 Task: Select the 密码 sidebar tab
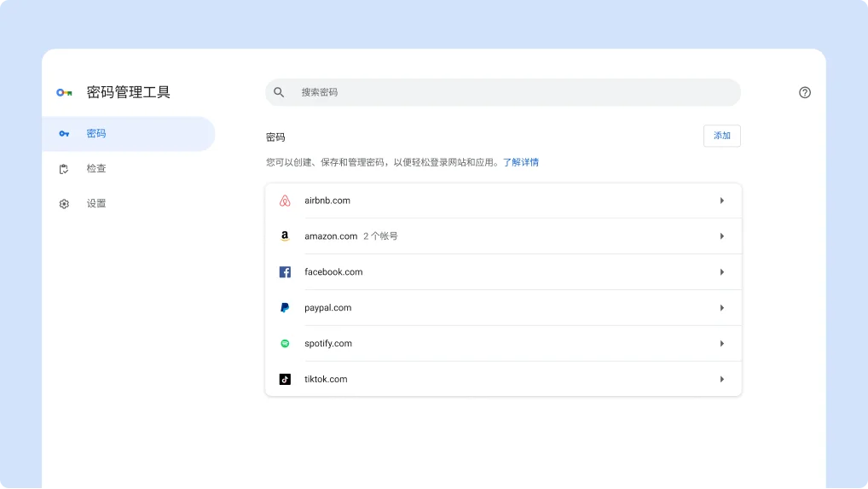click(129, 133)
